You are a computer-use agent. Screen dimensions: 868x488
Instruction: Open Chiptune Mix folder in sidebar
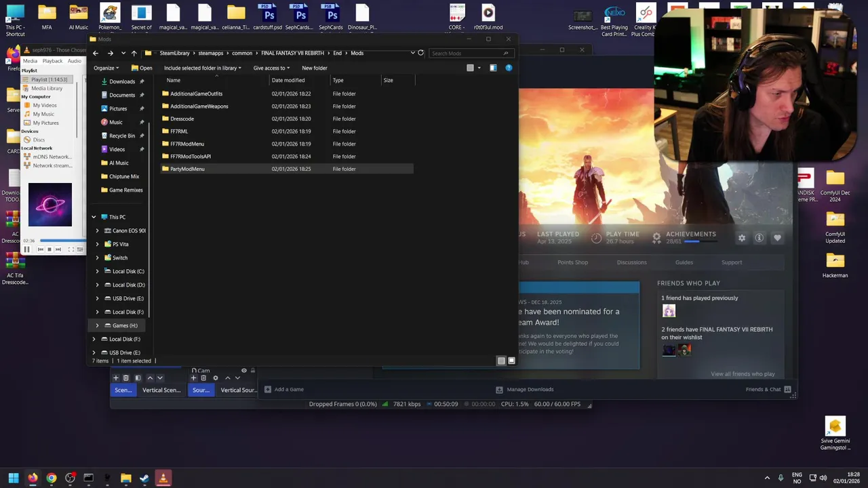[x=124, y=176]
